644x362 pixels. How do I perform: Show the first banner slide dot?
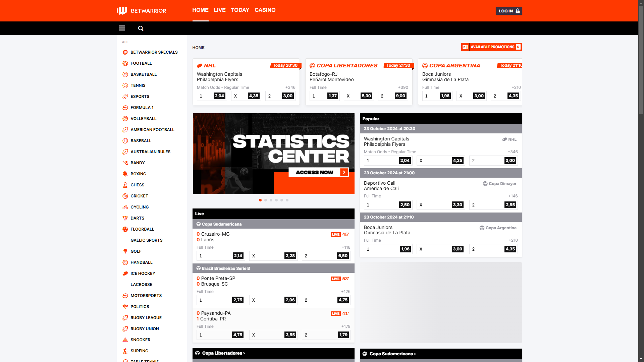click(x=260, y=200)
